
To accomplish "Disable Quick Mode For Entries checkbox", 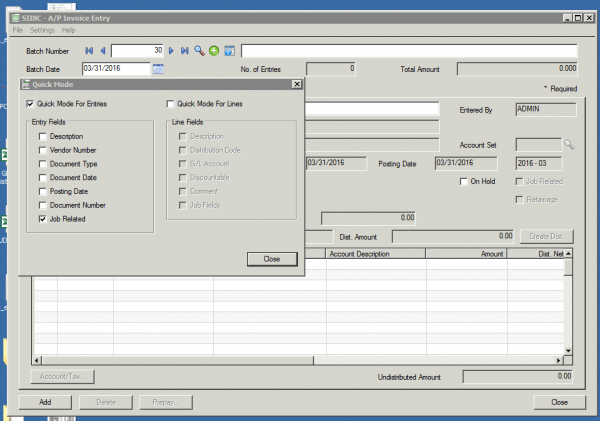I will [29, 104].
